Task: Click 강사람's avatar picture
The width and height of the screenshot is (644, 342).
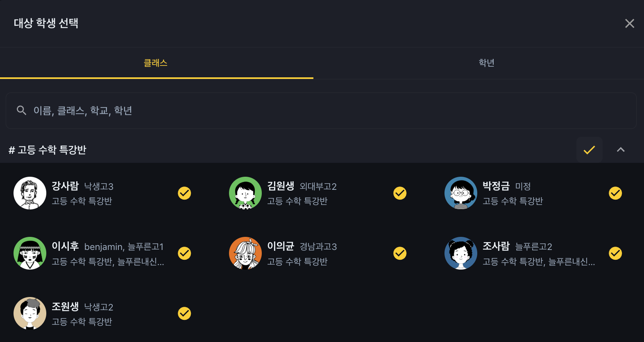Action: tap(30, 193)
